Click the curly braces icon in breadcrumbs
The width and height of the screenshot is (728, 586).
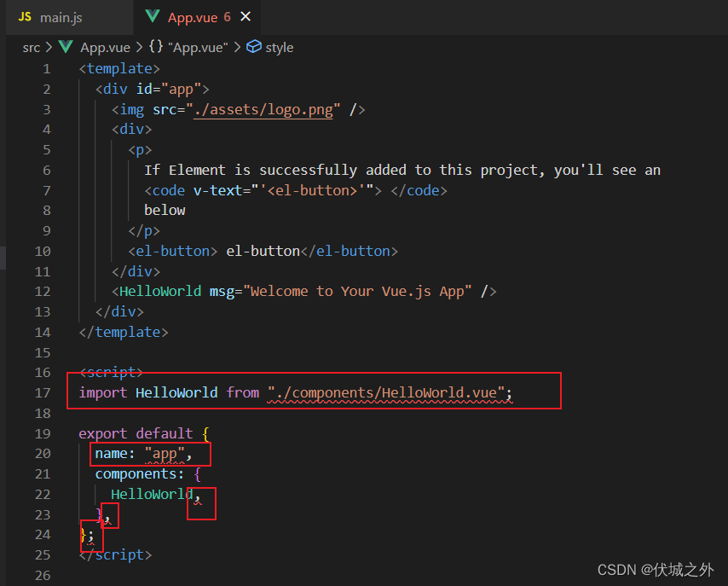tap(156, 46)
